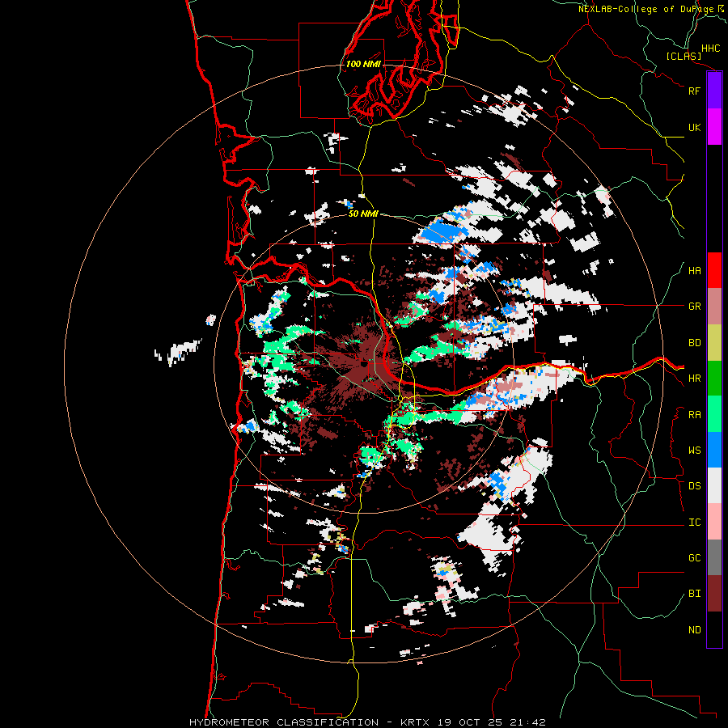728x728 pixels.
Task: Click the DS legend label
Action: point(695,486)
